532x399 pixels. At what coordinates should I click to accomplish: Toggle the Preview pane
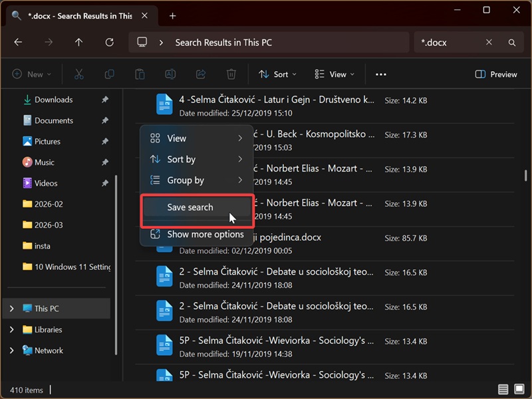click(496, 74)
